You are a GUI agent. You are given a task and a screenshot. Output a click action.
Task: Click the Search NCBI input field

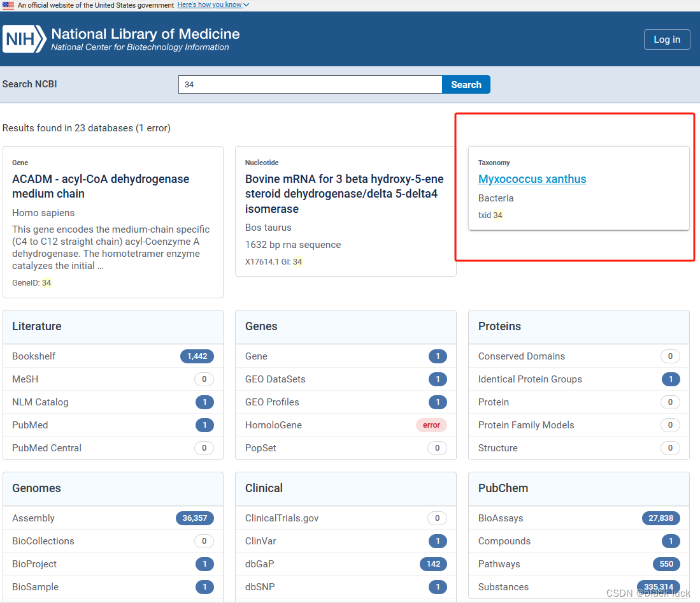(310, 84)
